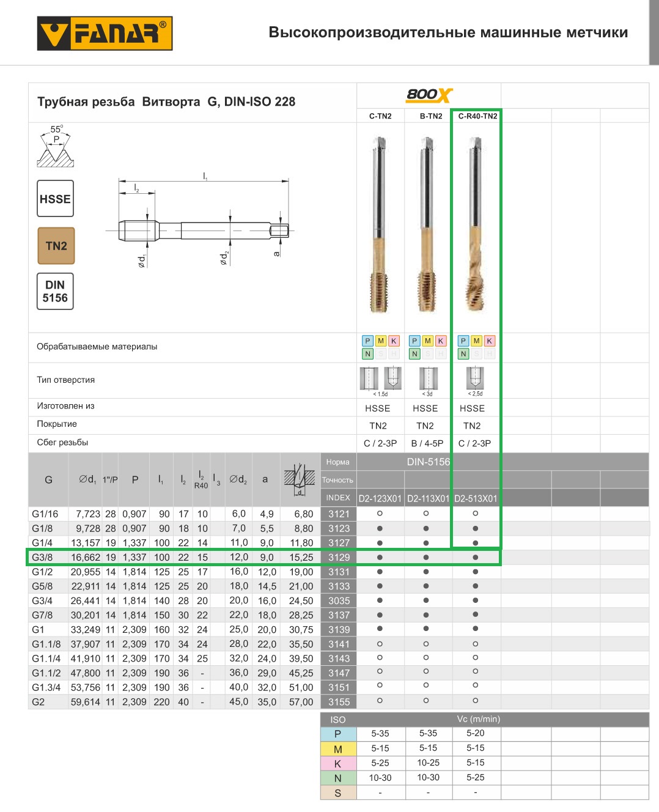Click the blue P material icon under B-TN2
This screenshot has height=812, width=659.
point(414,341)
